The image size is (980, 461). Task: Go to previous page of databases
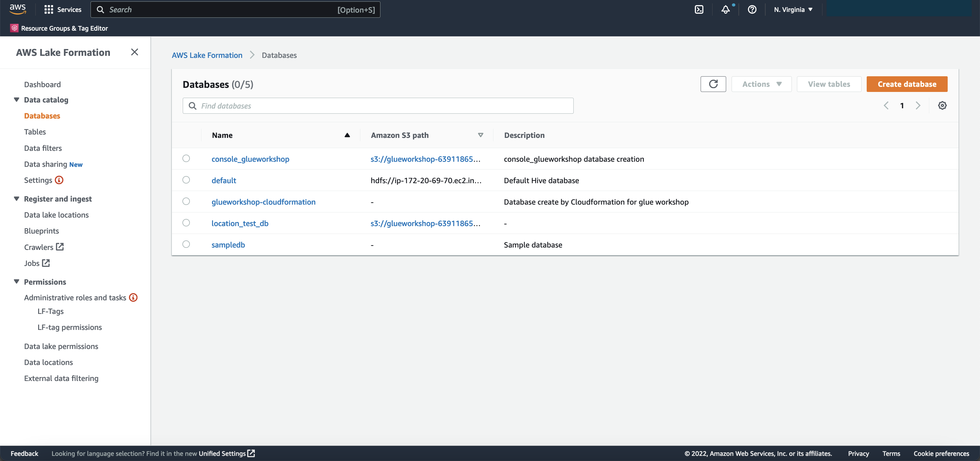[x=886, y=106]
